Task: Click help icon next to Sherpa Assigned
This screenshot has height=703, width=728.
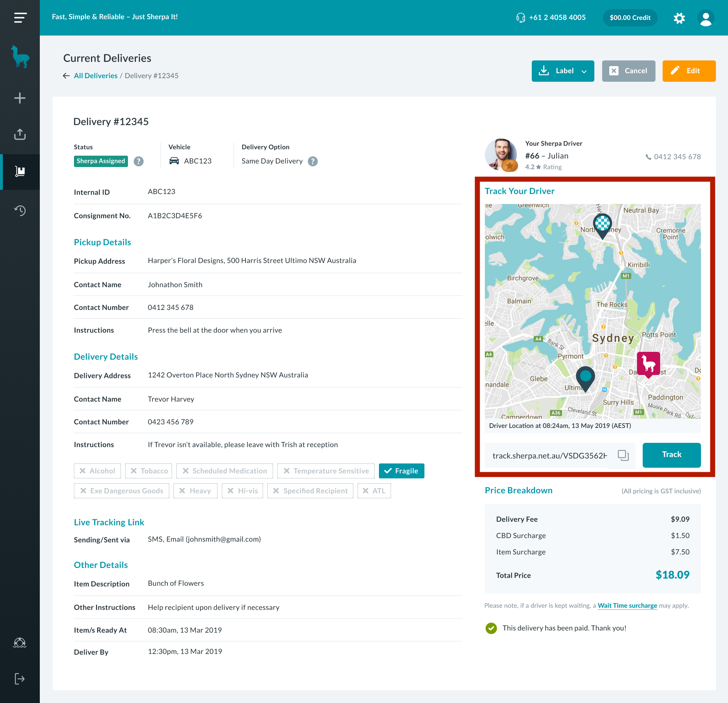Action: 139,161
